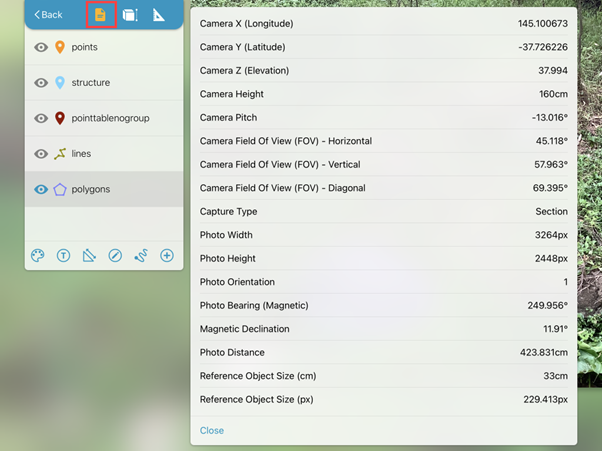Click the purple pentagon polygons icon

[60, 189]
